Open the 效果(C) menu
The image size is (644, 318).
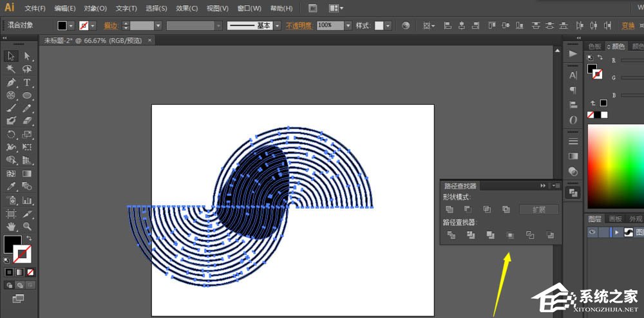[187, 8]
